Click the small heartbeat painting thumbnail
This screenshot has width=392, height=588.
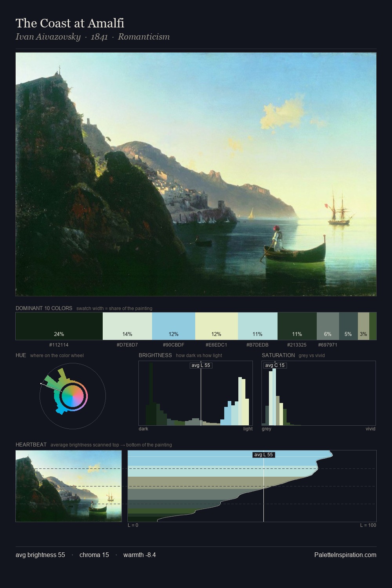(69, 486)
